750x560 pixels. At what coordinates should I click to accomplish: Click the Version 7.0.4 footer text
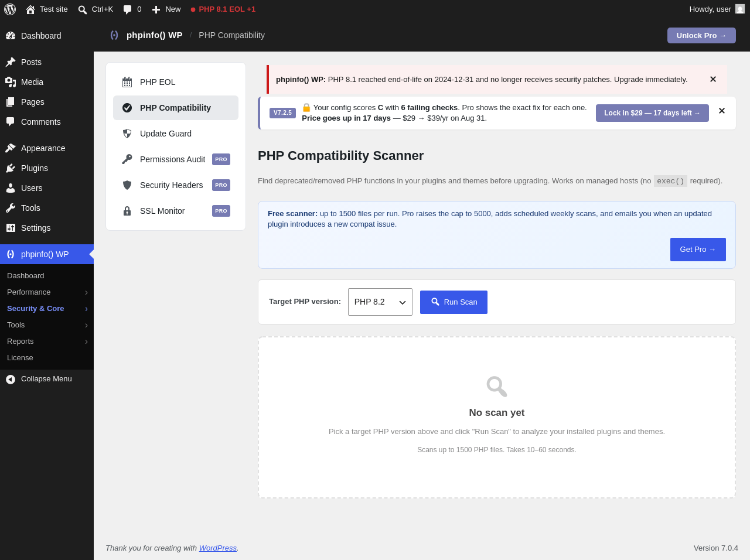click(716, 548)
